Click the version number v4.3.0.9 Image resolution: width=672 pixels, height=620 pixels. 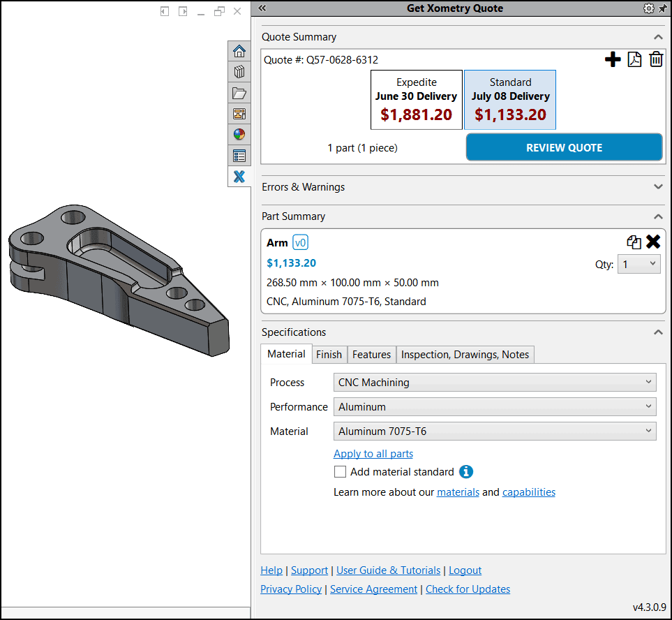[649, 607]
